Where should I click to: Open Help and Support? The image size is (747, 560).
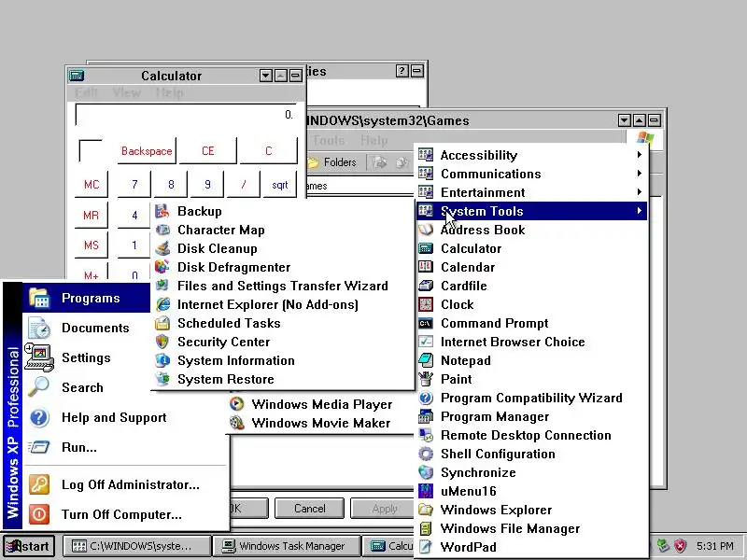click(126, 417)
